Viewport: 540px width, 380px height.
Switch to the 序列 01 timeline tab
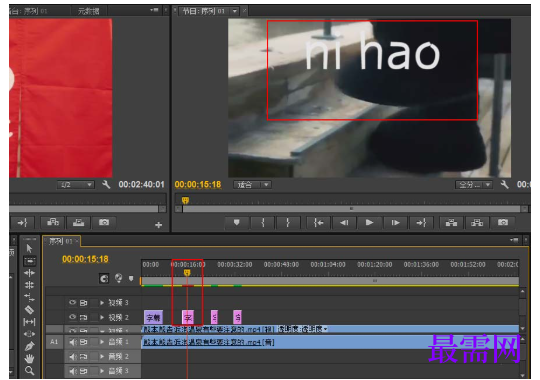(61, 241)
